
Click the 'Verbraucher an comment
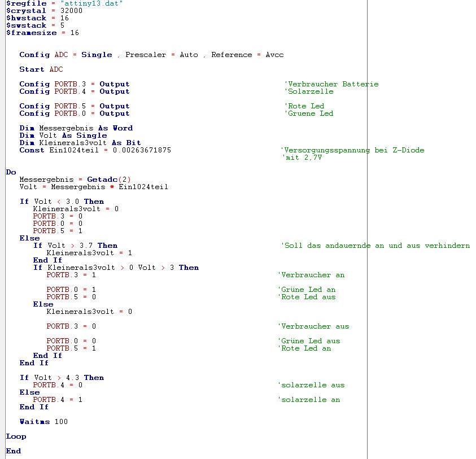click(x=311, y=275)
